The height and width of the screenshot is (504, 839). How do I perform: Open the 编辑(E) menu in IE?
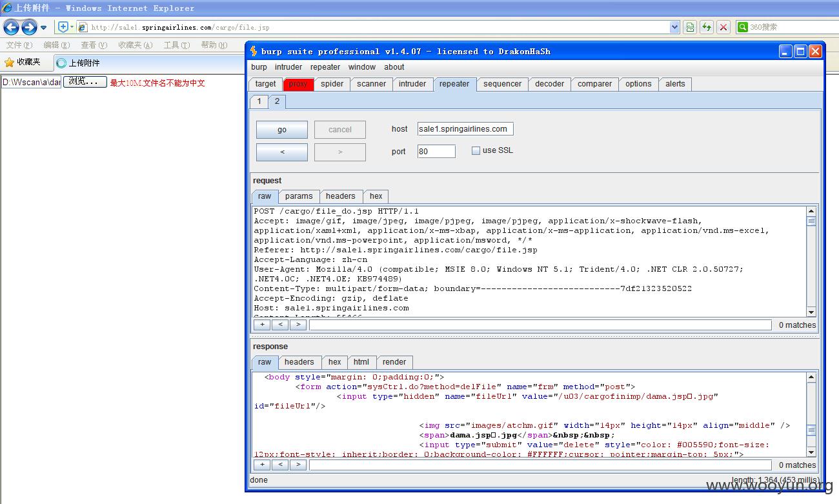point(56,45)
